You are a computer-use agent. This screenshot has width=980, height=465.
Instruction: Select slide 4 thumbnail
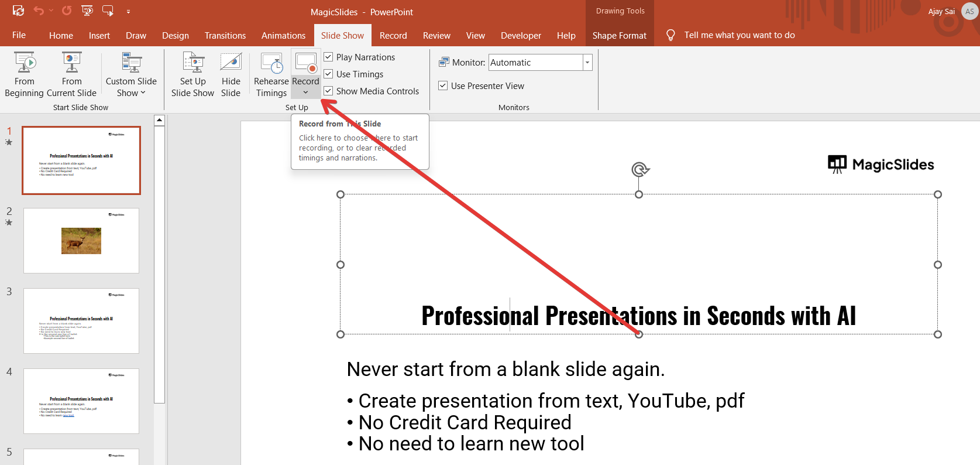pos(81,401)
